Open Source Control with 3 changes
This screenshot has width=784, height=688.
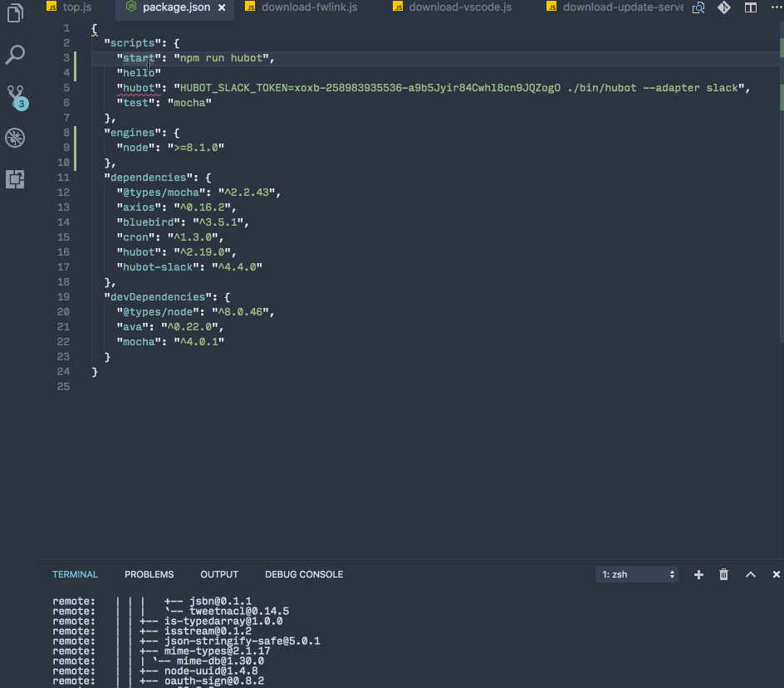[x=16, y=97]
